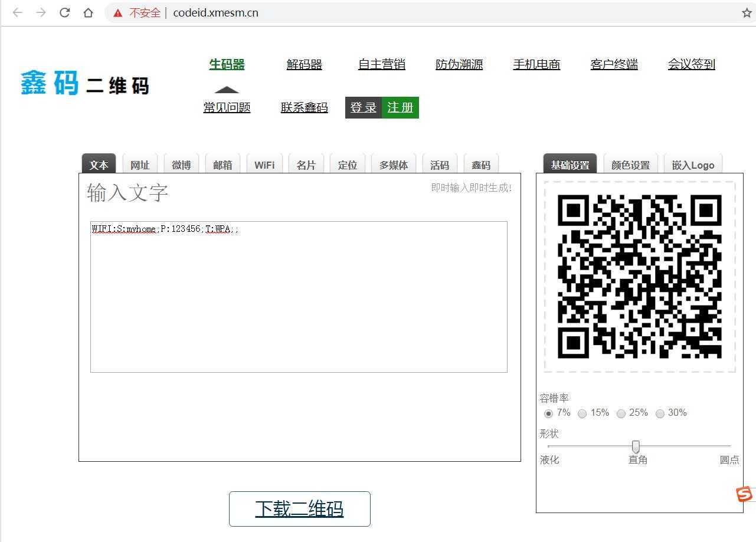Screen dimensions: 756x542
Task: Open the 客户终端 nav link
Action: click(614, 64)
